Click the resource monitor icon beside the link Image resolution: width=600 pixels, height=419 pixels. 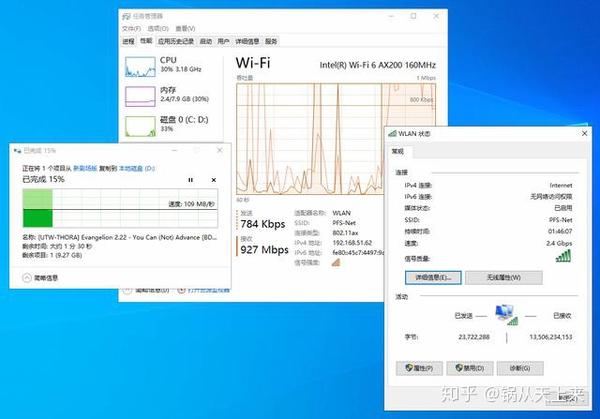(181, 290)
